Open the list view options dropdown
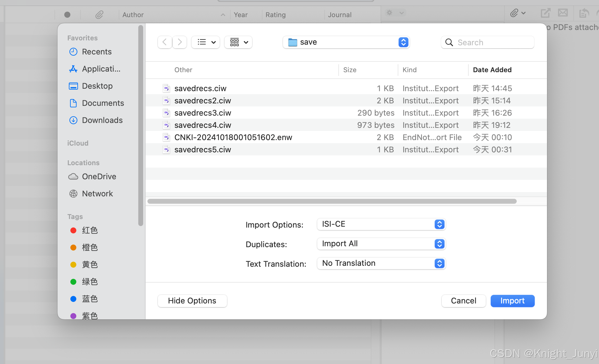599x364 pixels. tap(206, 42)
